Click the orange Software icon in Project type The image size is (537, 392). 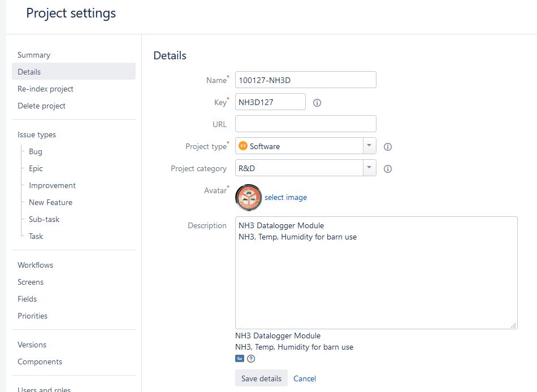click(243, 146)
